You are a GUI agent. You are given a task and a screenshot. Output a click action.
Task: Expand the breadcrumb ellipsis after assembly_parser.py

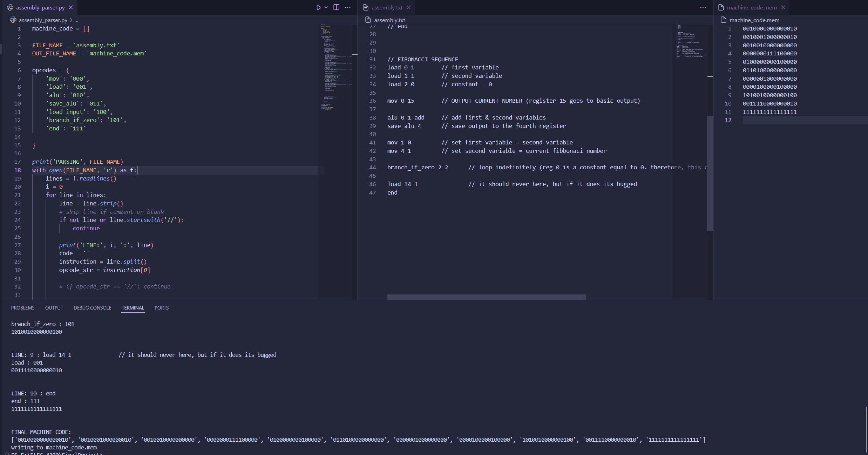pyautogui.click(x=76, y=20)
